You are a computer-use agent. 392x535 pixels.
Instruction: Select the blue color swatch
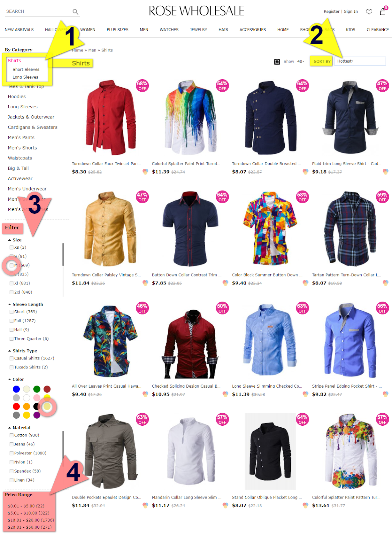tap(16, 389)
